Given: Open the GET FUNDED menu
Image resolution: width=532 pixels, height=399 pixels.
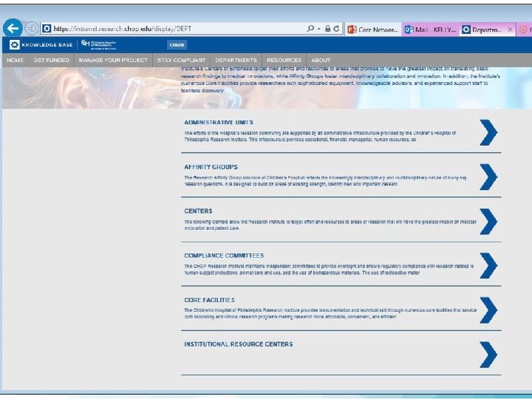Looking at the screenshot, I should coord(51,60).
